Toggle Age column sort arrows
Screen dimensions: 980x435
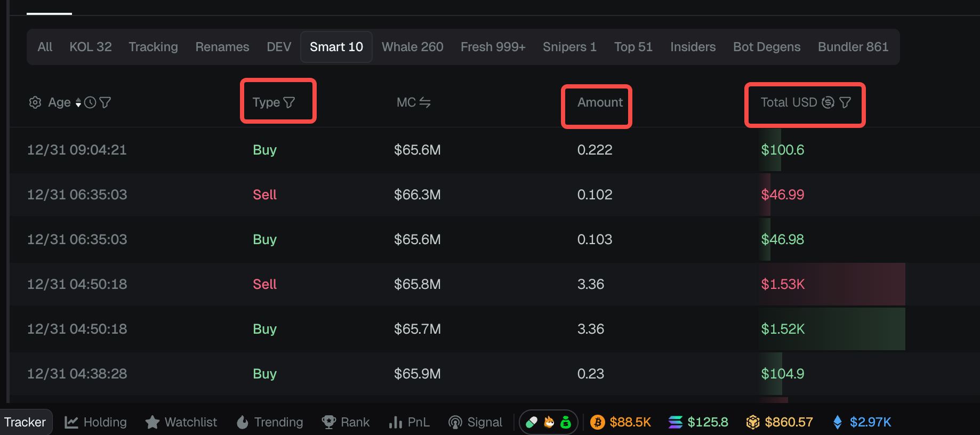78,102
